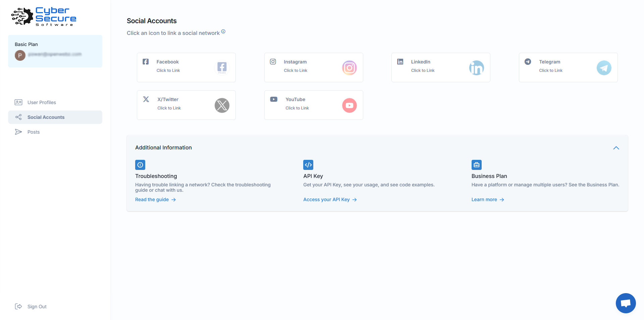Click the LinkedIn card title text
This screenshot has height=320, width=644.
[x=421, y=62]
